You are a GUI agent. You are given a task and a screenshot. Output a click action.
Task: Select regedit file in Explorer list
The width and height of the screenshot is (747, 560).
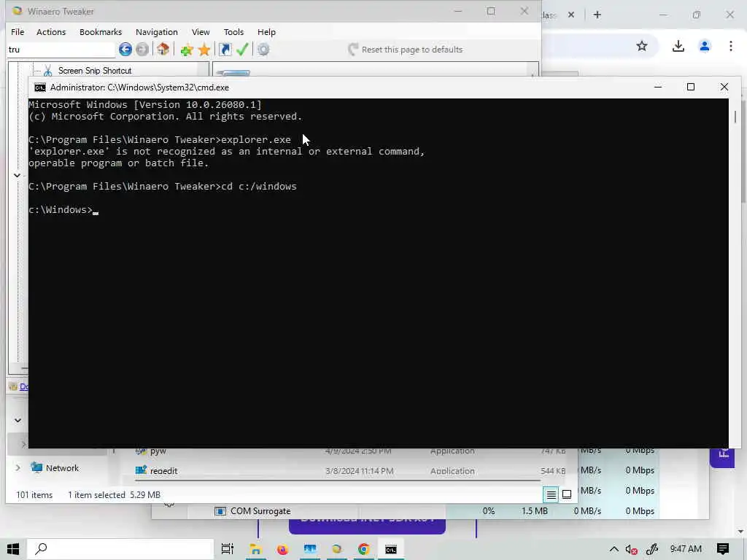point(163,470)
